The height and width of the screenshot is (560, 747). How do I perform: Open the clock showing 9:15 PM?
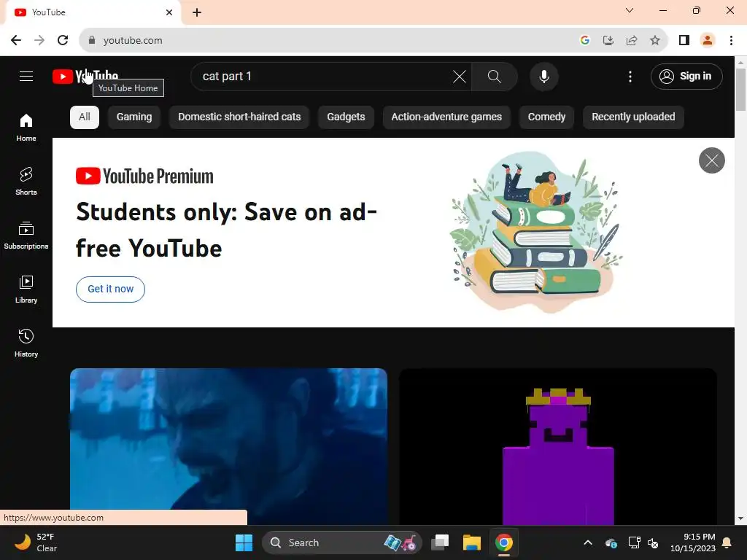point(693,542)
